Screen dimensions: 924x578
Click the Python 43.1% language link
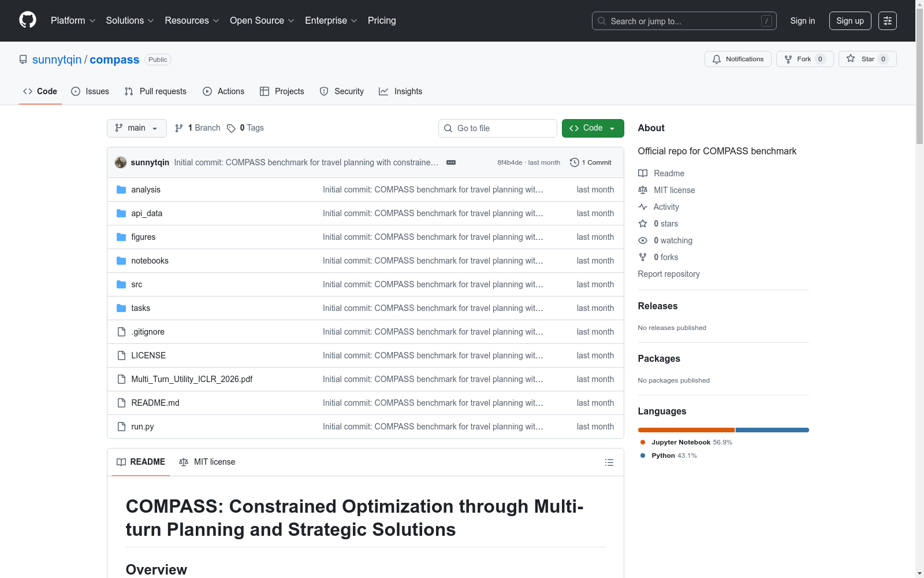pyautogui.click(x=669, y=455)
